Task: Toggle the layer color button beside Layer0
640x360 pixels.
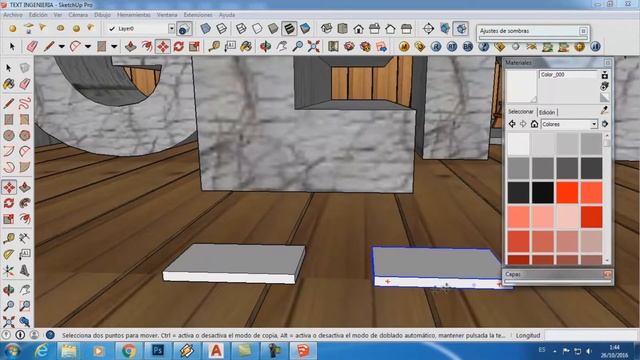Action: pyautogui.click(x=184, y=29)
